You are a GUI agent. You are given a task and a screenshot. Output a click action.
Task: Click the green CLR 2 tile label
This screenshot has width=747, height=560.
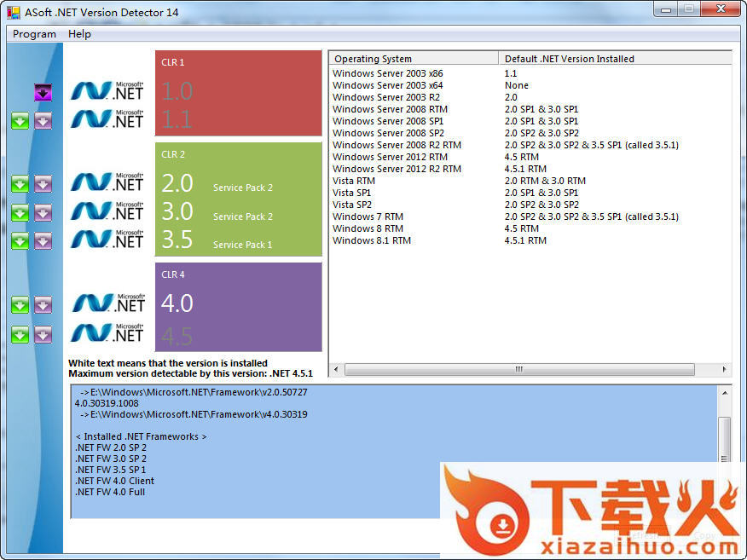(x=173, y=154)
